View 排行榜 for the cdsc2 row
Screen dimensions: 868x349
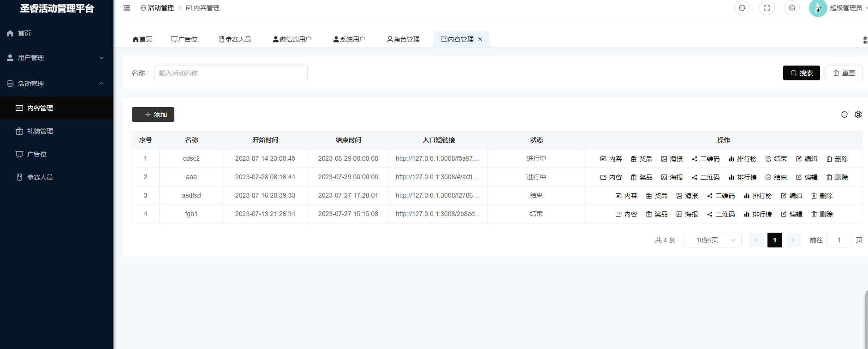[743, 159]
